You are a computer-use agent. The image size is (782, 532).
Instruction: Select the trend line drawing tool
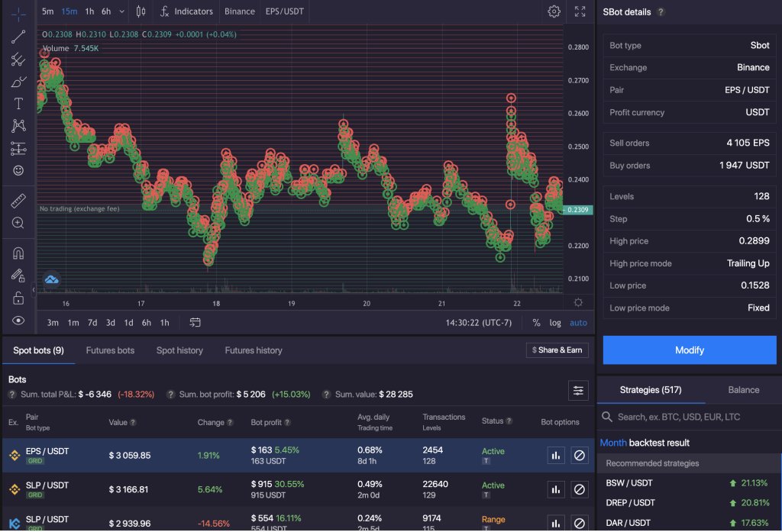18,37
